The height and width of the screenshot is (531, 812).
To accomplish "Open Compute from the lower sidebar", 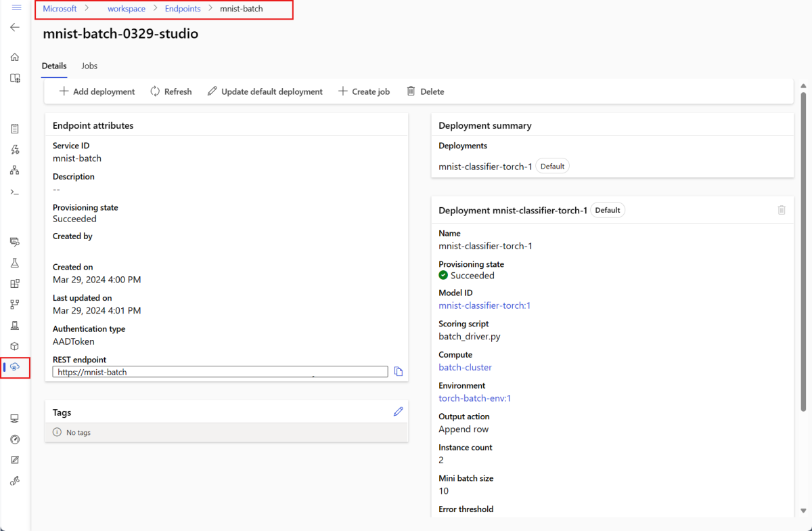I will point(14,418).
